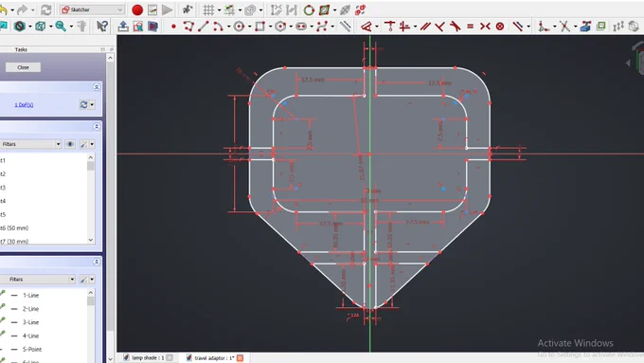The height and width of the screenshot is (363, 644).
Task: Select the B-spline tool
Action: 322,27
